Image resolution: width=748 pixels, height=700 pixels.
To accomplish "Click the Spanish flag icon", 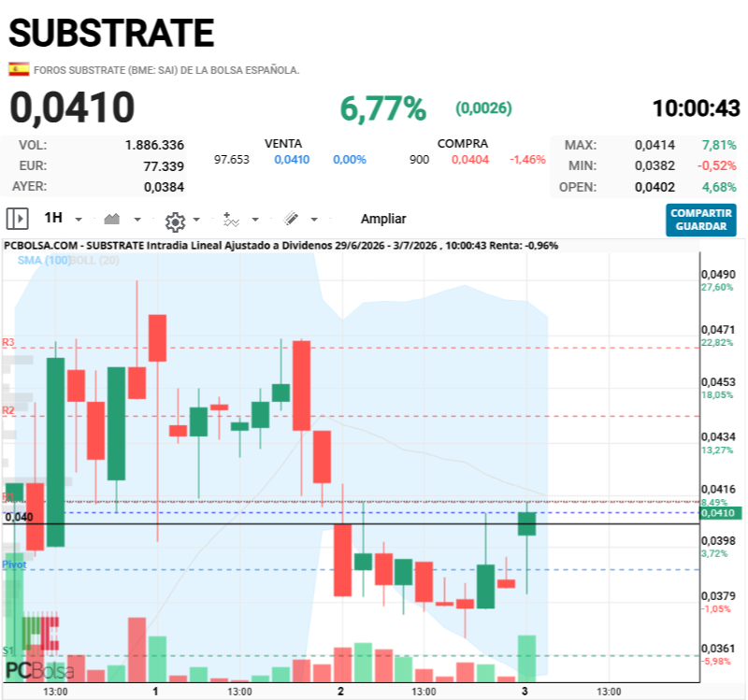I will point(19,69).
